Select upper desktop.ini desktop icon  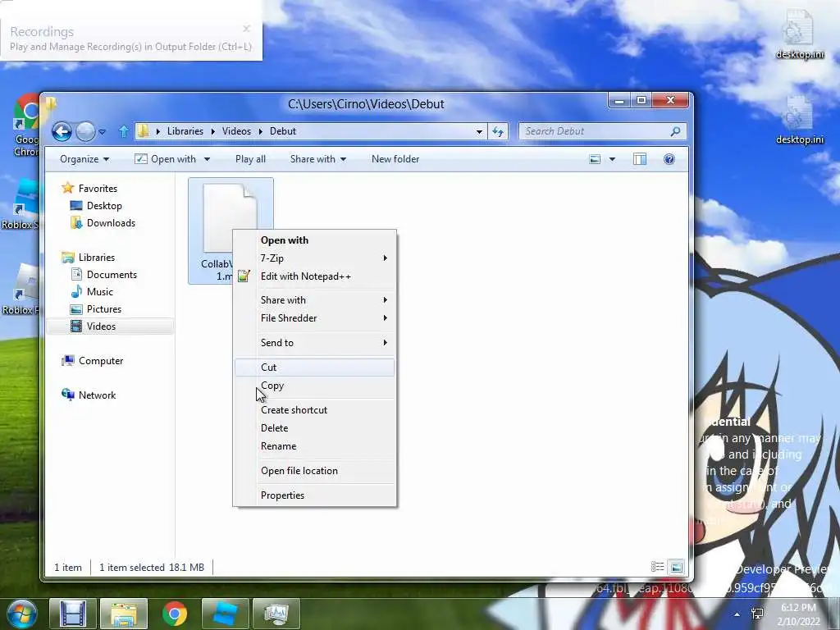(x=799, y=34)
